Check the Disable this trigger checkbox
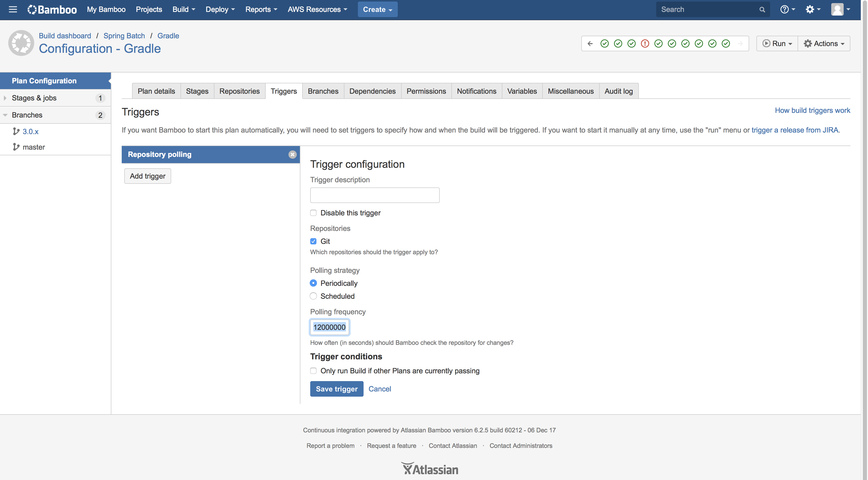The image size is (868, 480). coord(313,213)
